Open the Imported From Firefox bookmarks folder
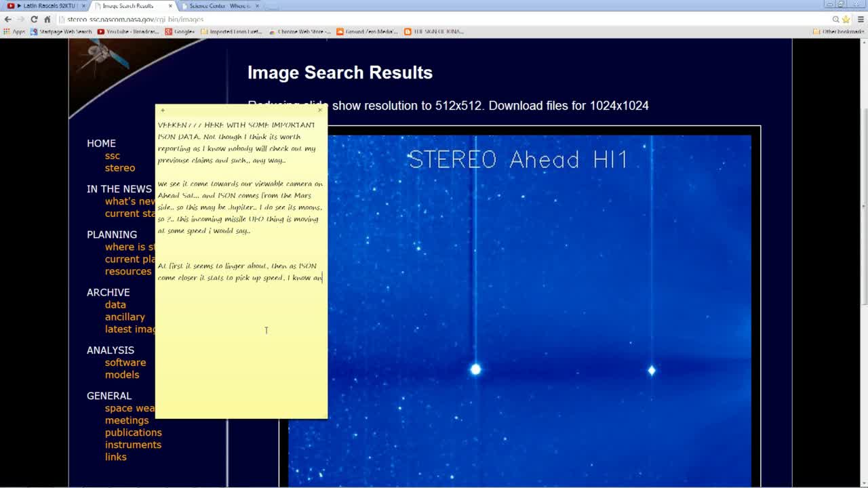Viewport: 868px width, 488px height. pos(231,31)
